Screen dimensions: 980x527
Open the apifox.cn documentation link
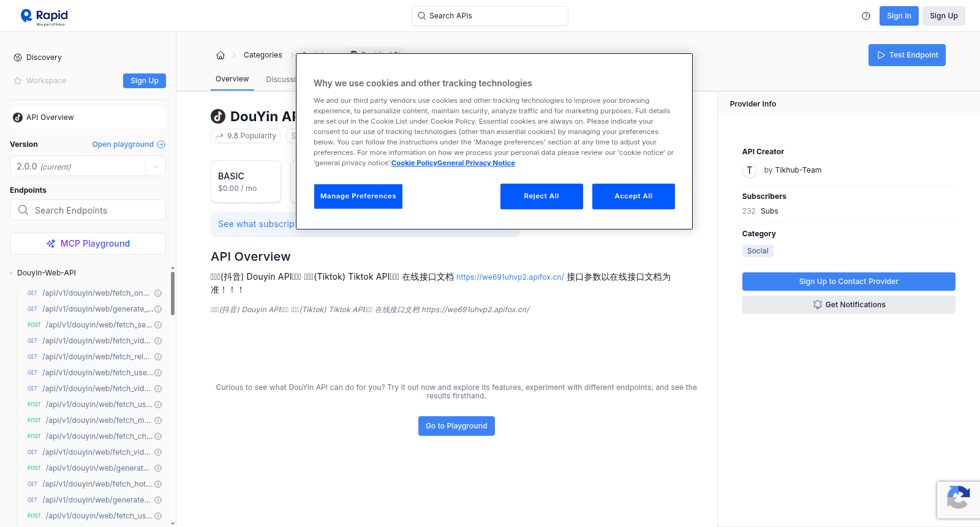pyautogui.click(x=510, y=277)
